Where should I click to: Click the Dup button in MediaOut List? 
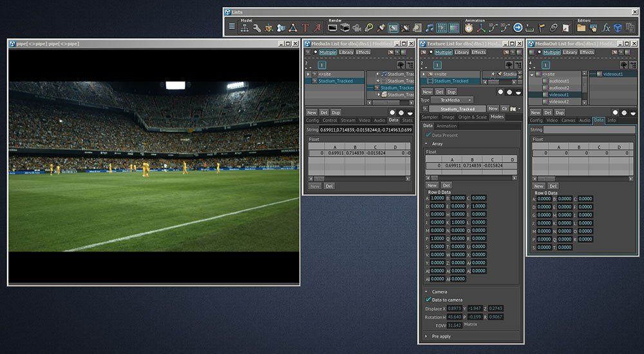[x=558, y=112]
